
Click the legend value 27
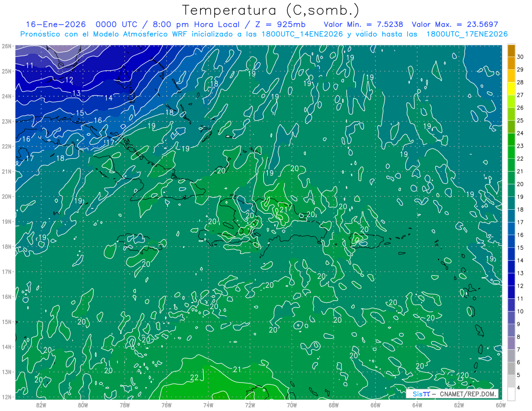[520, 95]
